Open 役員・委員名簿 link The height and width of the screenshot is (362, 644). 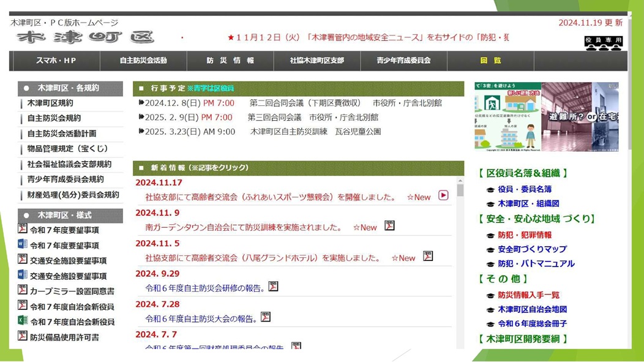524,189
